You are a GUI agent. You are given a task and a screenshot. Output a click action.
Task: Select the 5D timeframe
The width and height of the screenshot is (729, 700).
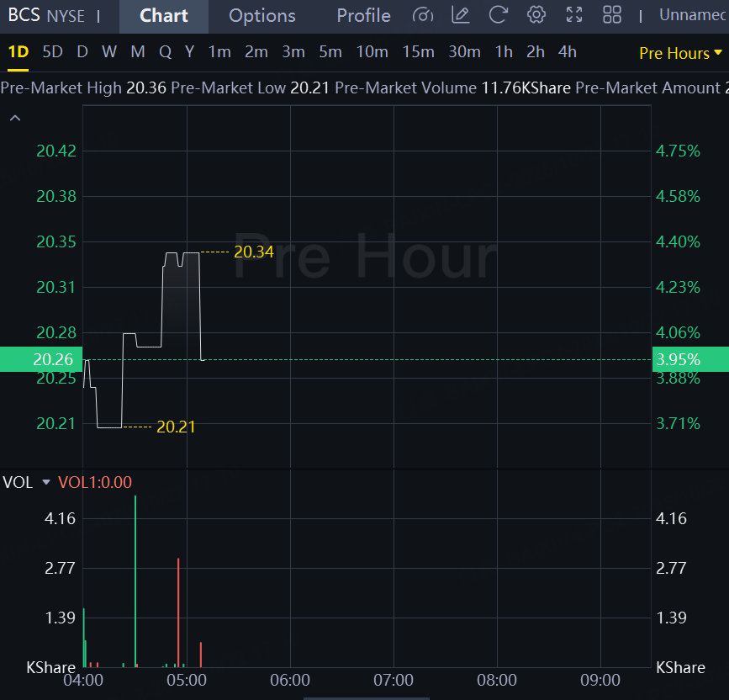pos(52,51)
